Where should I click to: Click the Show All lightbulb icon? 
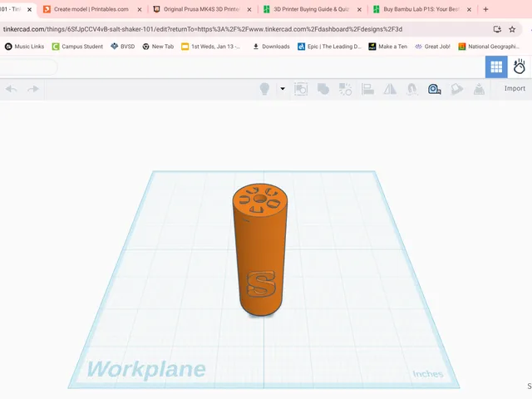[264, 89]
